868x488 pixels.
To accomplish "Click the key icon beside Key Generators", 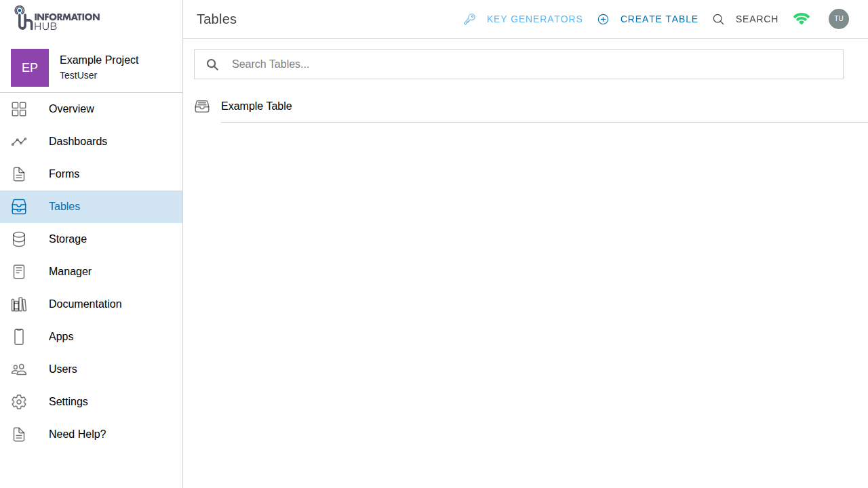I will 469,20.
